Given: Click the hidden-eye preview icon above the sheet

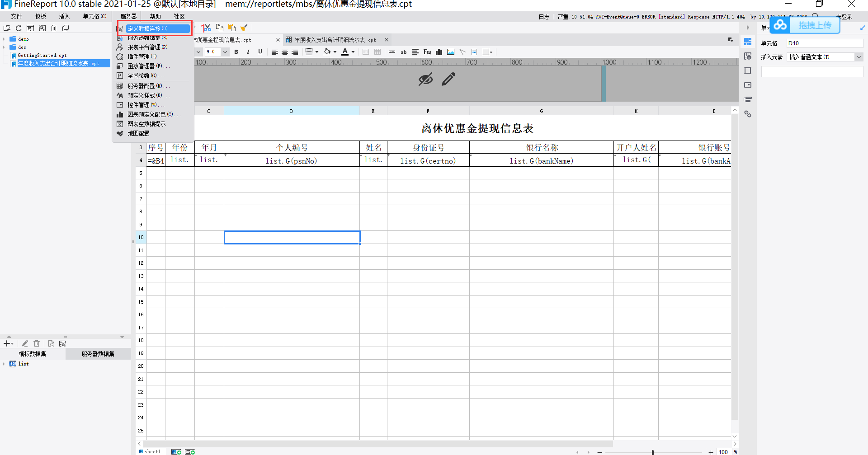Looking at the screenshot, I should 425,80.
